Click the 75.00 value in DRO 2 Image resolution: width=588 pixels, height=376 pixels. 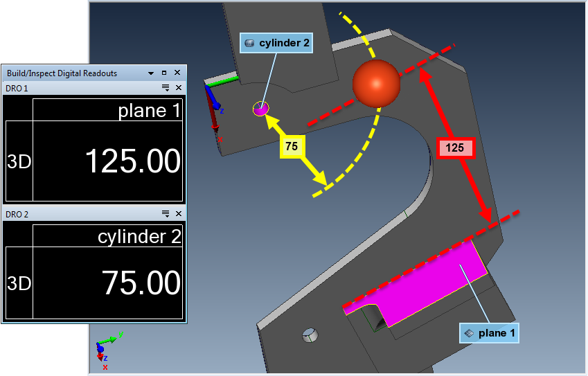click(141, 283)
